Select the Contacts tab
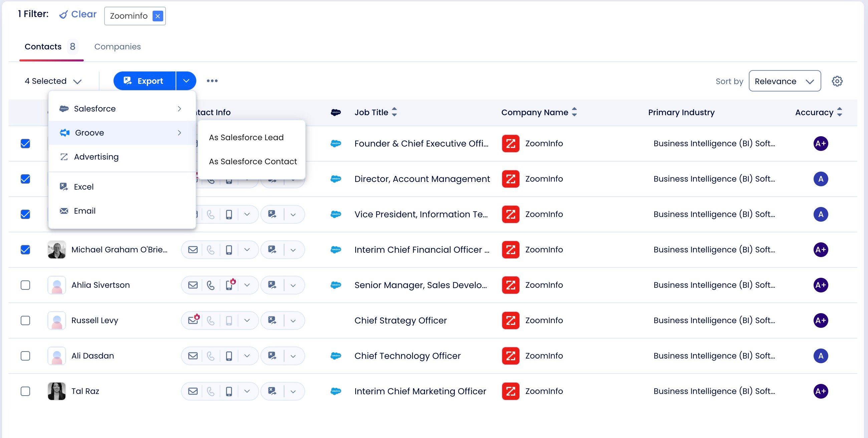Screen dimensions: 868x438 click(x=51, y=46)
